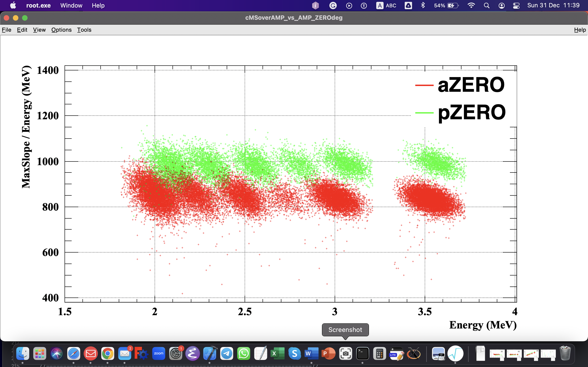
Task: Open the Calculator in the dock
Action: click(379, 353)
